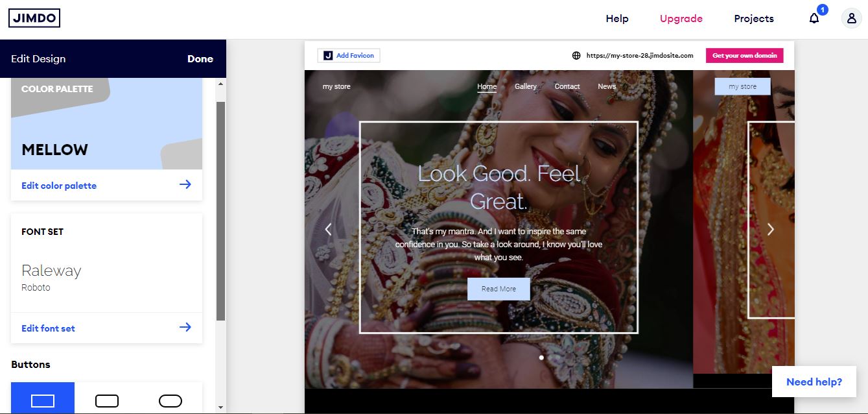The image size is (868, 414).
Task: Open Edit color palette
Action: pos(59,186)
